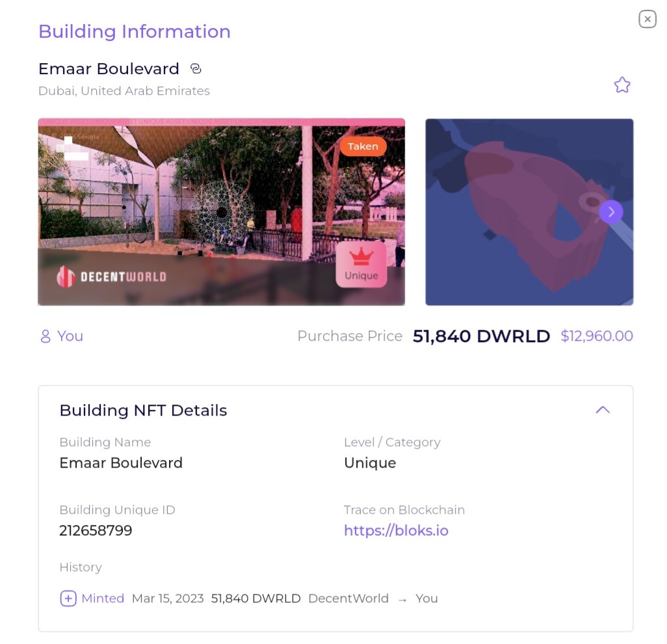Select the Building Unique ID 212658799
This screenshot has width=667, height=644.
click(96, 530)
